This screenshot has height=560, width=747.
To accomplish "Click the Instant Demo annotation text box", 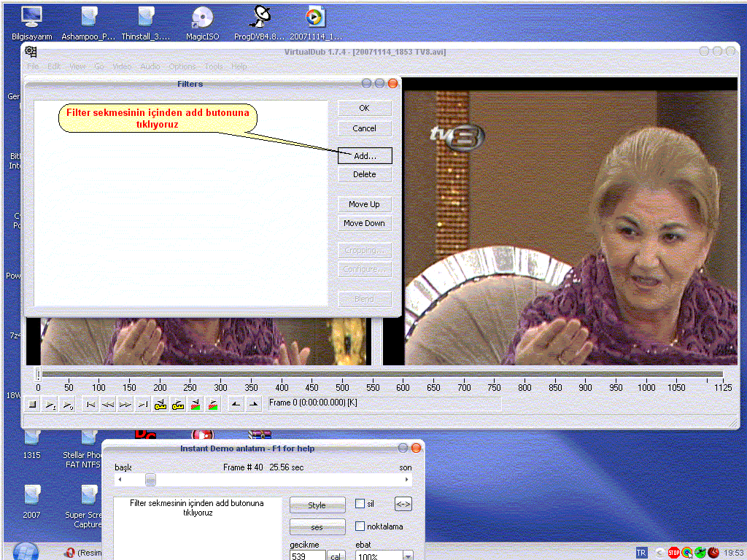I will [197, 528].
